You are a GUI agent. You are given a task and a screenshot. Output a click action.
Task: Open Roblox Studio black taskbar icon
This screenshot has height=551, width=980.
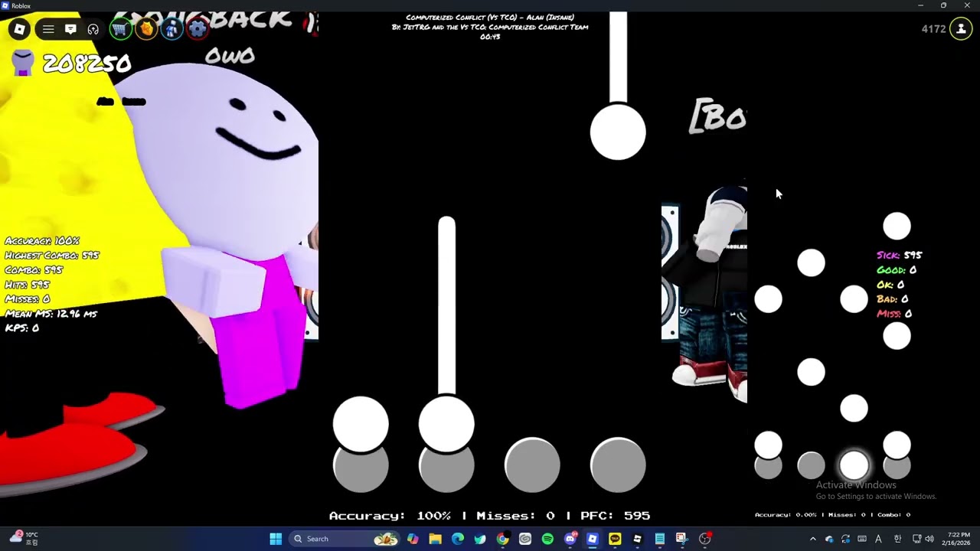click(637, 539)
